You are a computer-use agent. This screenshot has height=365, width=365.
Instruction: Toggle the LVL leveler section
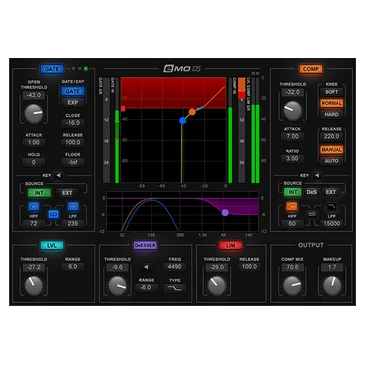pyautogui.click(x=52, y=245)
